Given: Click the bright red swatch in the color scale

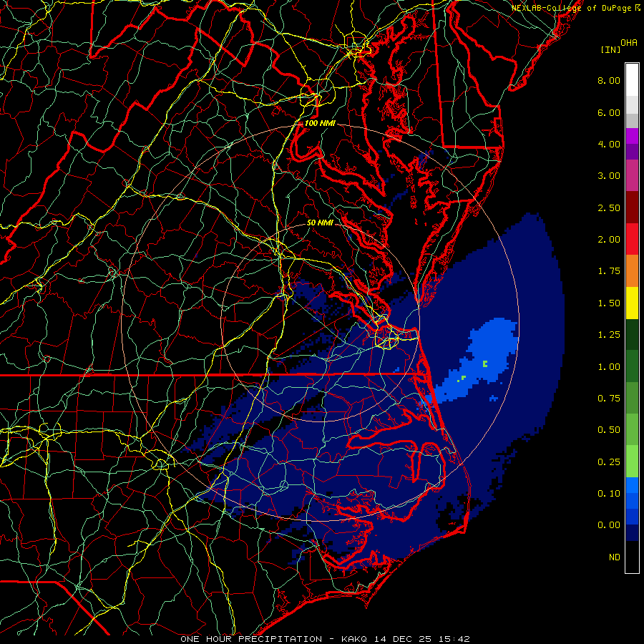Looking at the screenshot, I should pyautogui.click(x=632, y=240).
